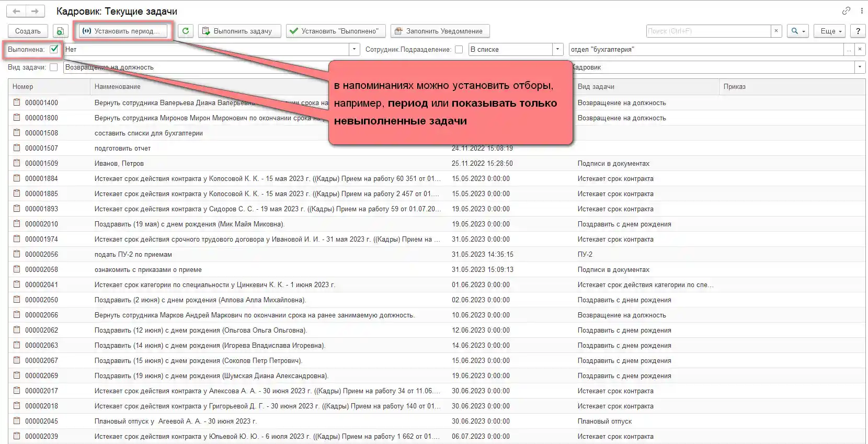Click the Создать button
868x444 pixels.
[x=28, y=31]
